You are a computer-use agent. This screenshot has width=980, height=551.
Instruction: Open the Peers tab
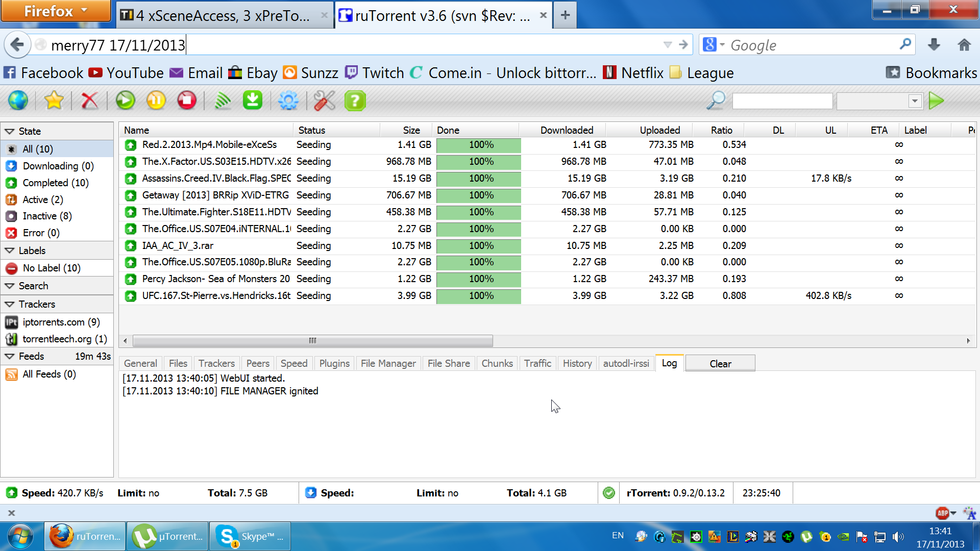point(258,363)
